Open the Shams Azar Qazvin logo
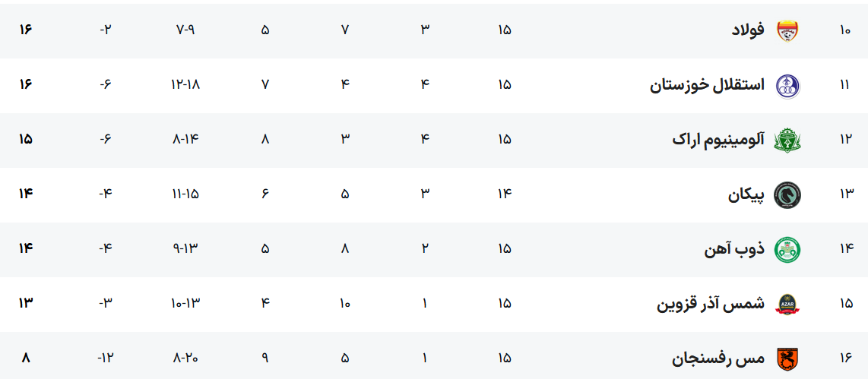The width and height of the screenshot is (868, 379). pyautogui.click(x=787, y=305)
